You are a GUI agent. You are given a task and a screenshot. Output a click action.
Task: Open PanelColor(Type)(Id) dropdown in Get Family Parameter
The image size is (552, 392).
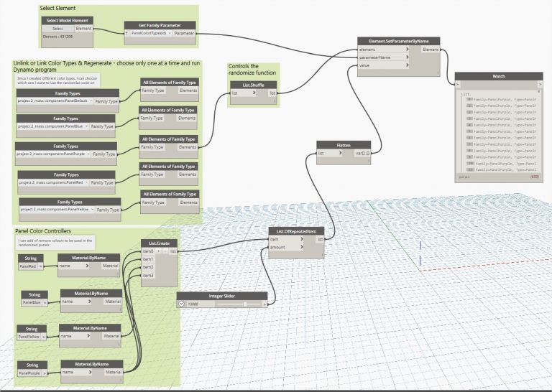(x=151, y=33)
